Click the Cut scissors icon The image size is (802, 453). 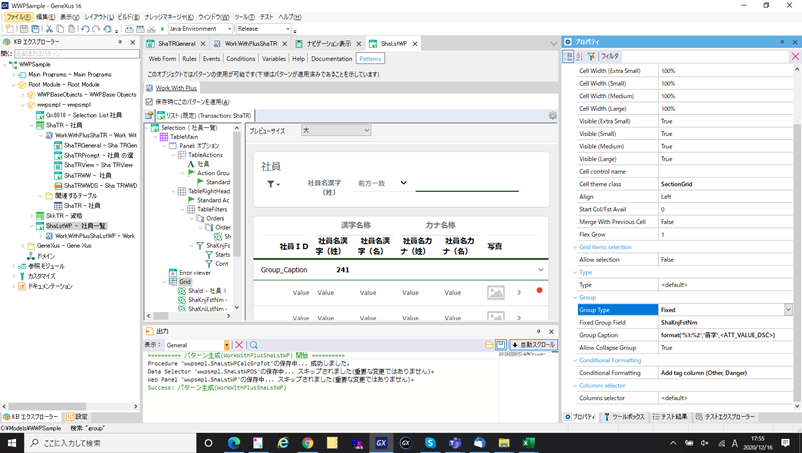point(49,29)
